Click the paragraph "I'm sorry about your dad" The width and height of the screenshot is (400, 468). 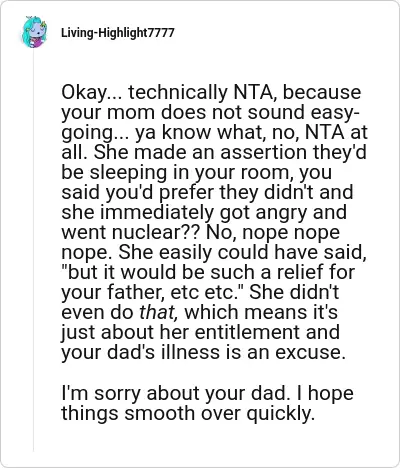(207, 403)
